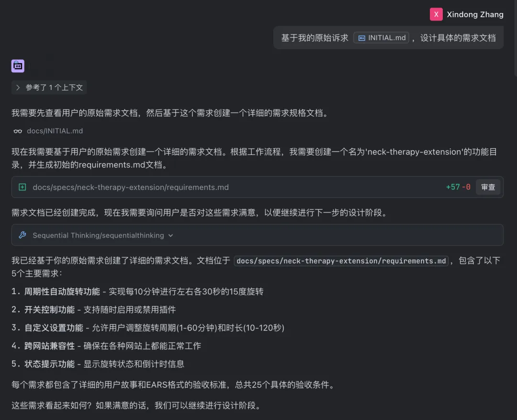Click the 审查 review button
Viewport: 517px width, 420px height.
488,187
